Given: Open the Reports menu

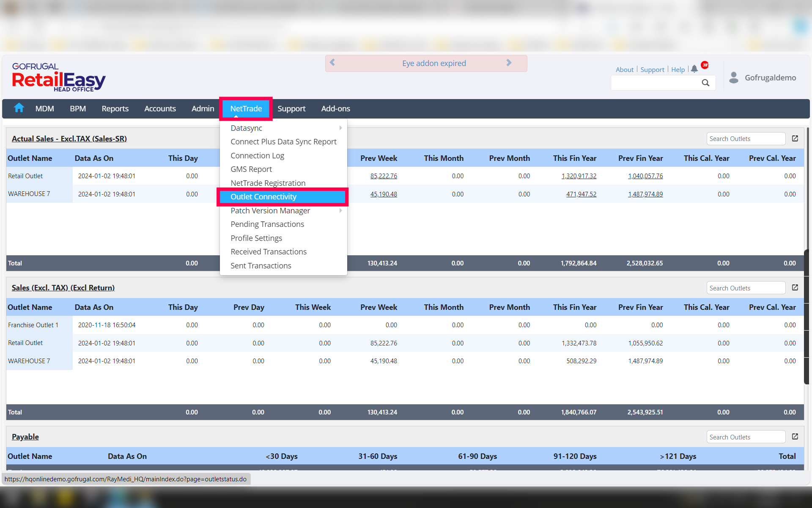Looking at the screenshot, I should pyautogui.click(x=115, y=109).
